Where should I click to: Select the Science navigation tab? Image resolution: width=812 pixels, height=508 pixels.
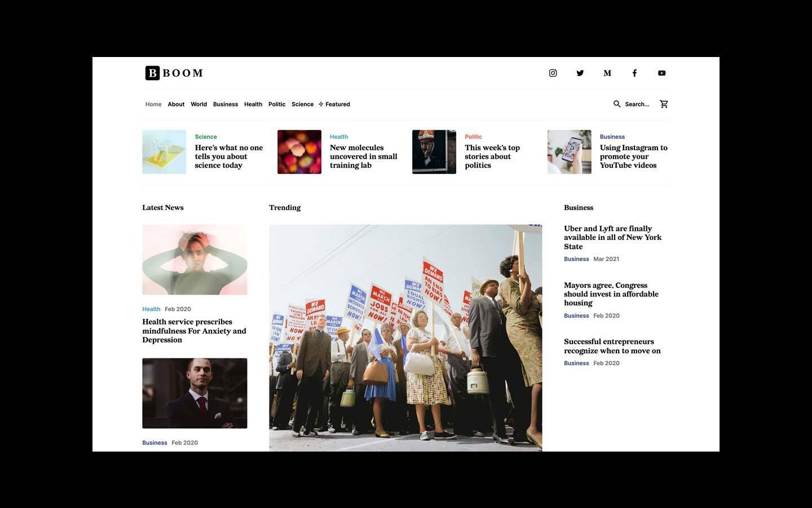[302, 104]
